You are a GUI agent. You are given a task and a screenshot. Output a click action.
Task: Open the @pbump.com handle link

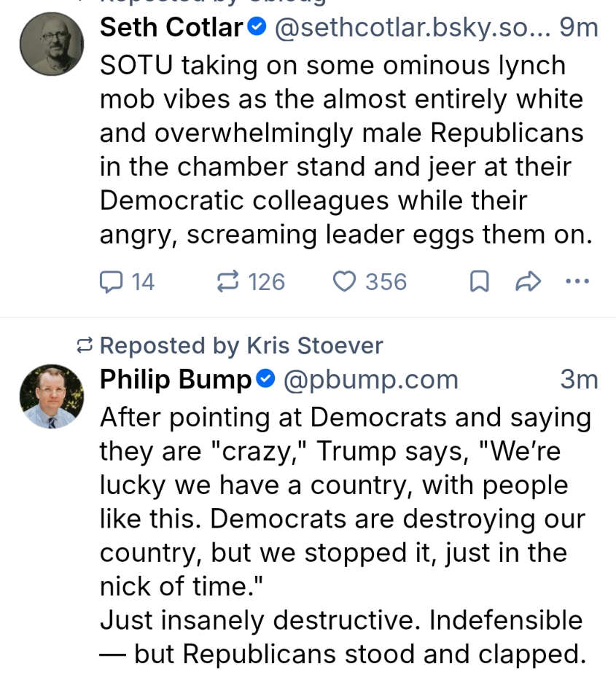[x=370, y=379]
